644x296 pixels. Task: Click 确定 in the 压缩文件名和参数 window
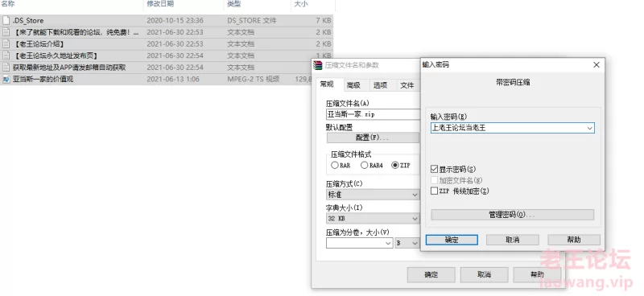pyautogui.click(x=431, y=274)
